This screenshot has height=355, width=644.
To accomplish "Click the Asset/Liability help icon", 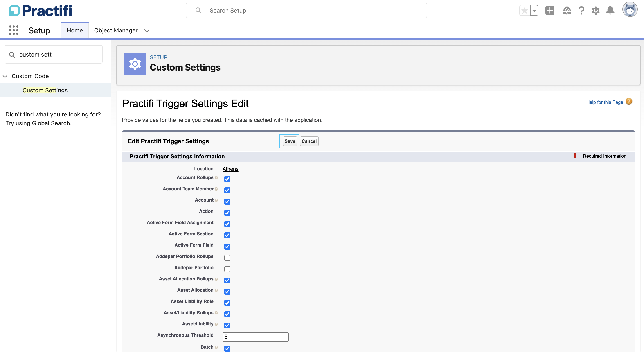I will pos(216,324).
